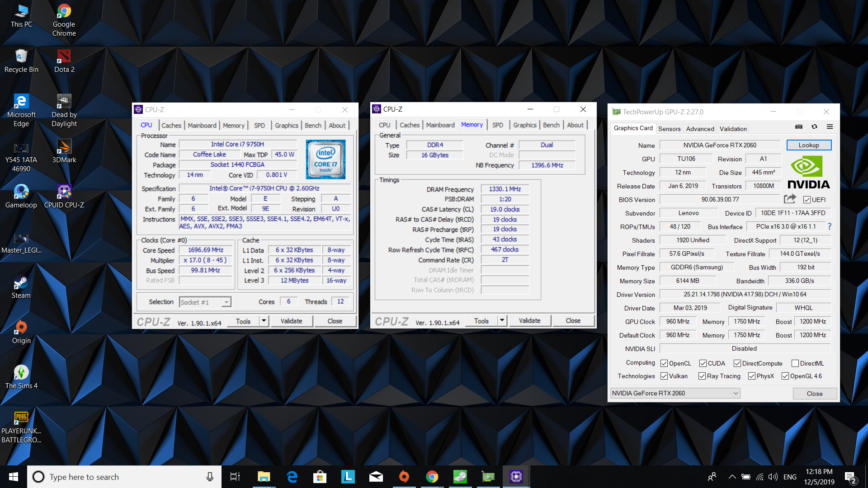Viewport: 868px width, 488px height.
Task: Open Mainboard tab in left CPU-Z
Action: point(202,125)
